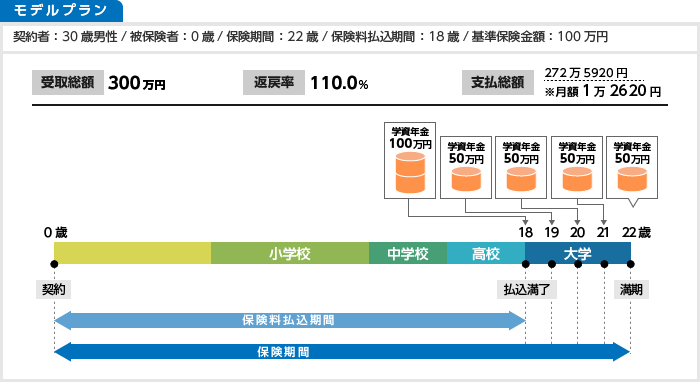The image size is (700, 382).
Task: Click the 大学 segment on the timeline
Action: [578, 253]
